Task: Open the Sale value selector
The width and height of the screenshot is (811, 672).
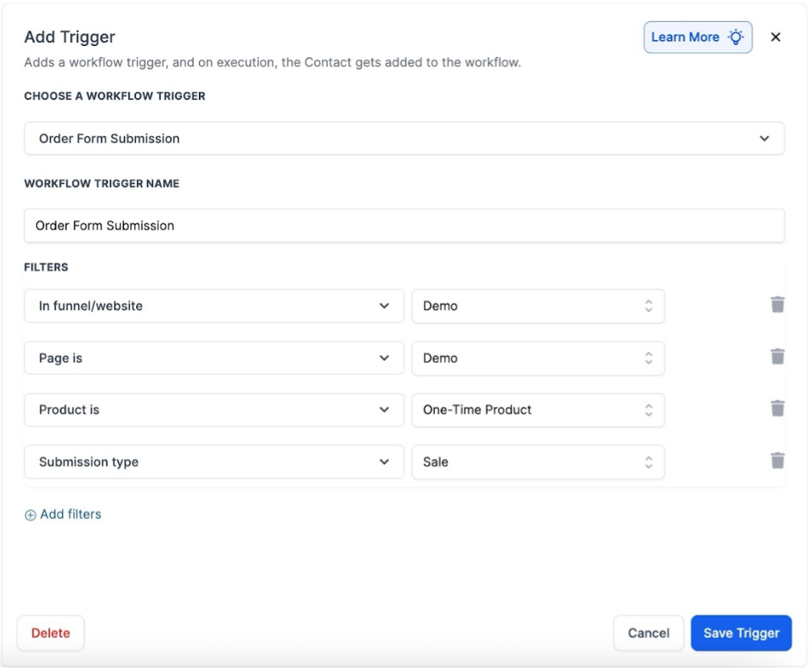Action: point(537,462)
